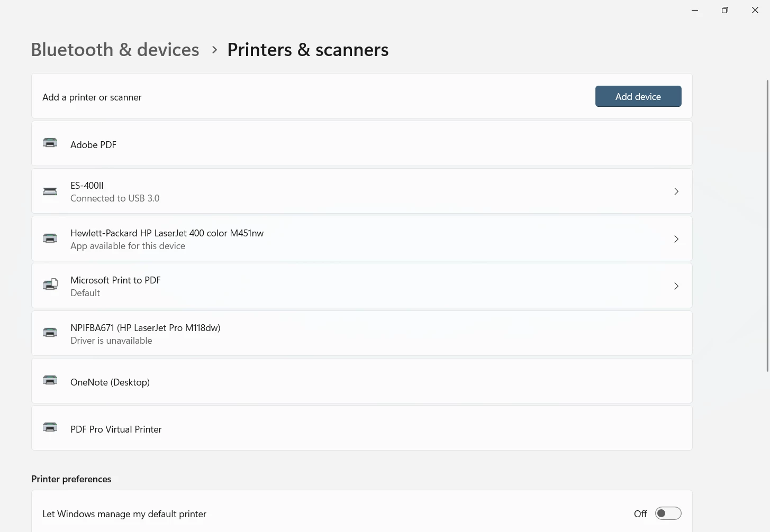
Task: Toggle Let Windows manage my default printer
Action: (668, 513)
